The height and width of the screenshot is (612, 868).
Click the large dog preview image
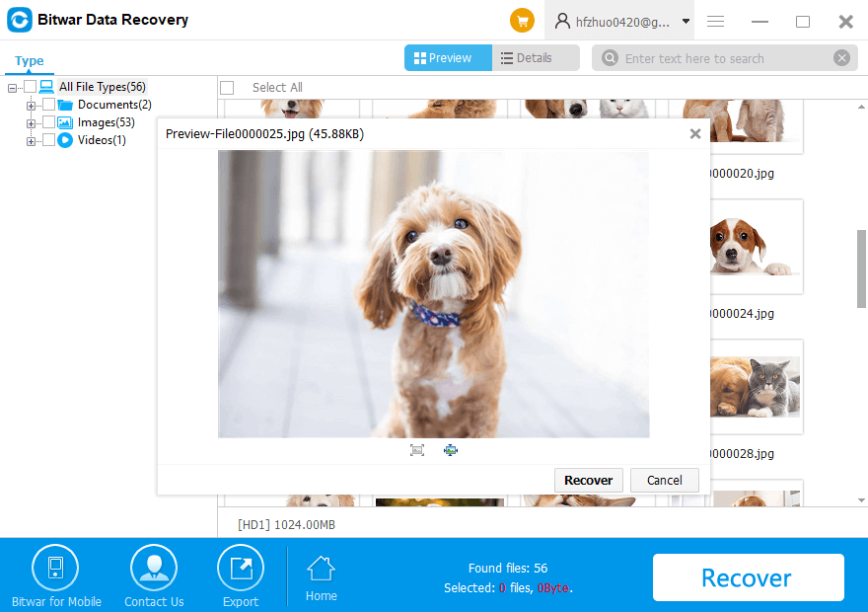[433, 294]
